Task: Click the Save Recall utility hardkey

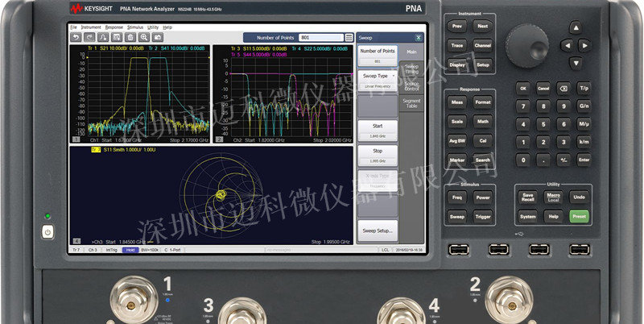Action: (528, 197)
